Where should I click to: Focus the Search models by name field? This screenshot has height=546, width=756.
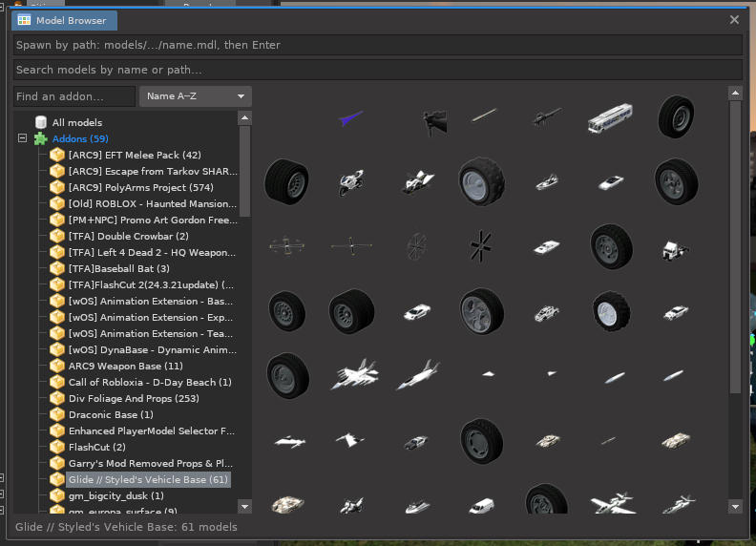(377, 70)
